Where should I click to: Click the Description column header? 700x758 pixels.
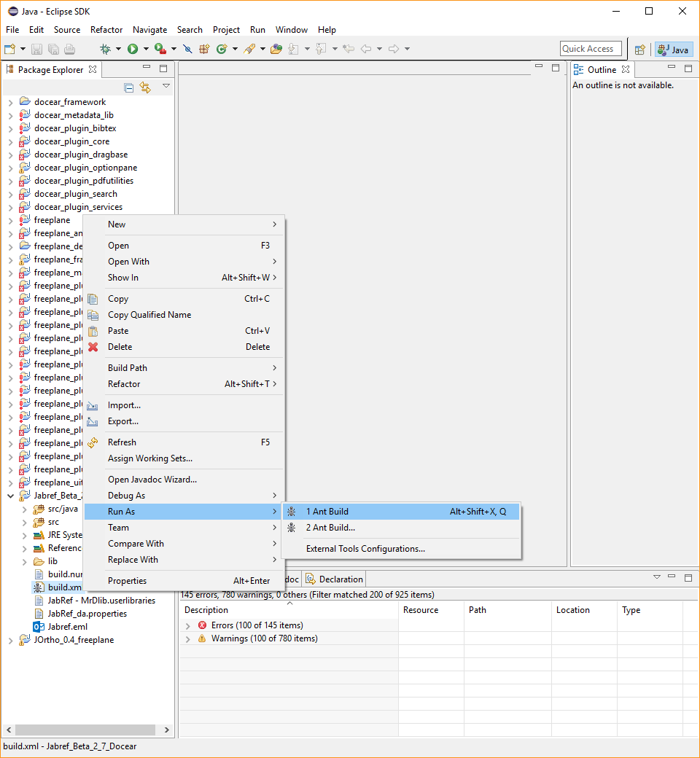[x=289, y=610]
